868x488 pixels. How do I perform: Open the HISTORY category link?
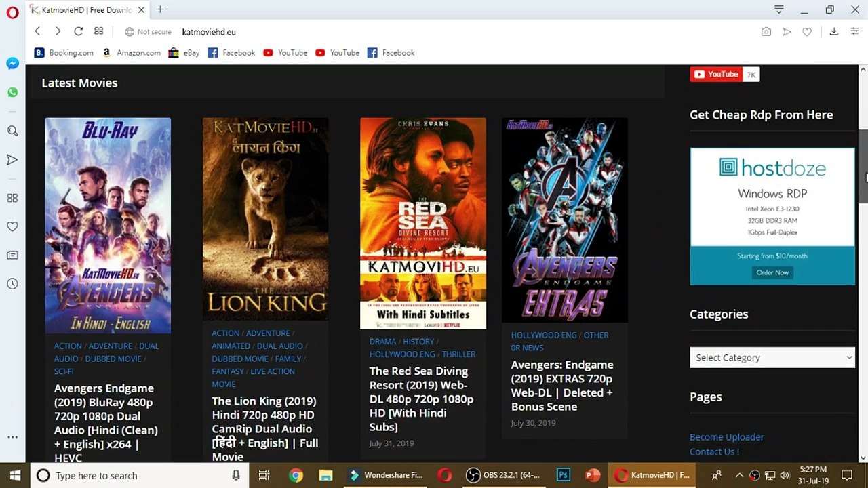[x=418, y=342]
